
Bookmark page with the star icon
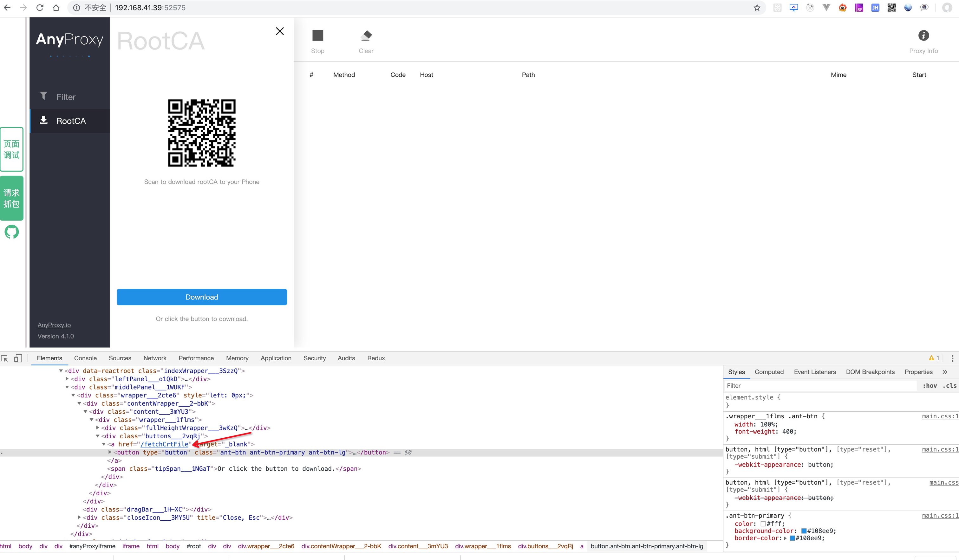point(757,8)
